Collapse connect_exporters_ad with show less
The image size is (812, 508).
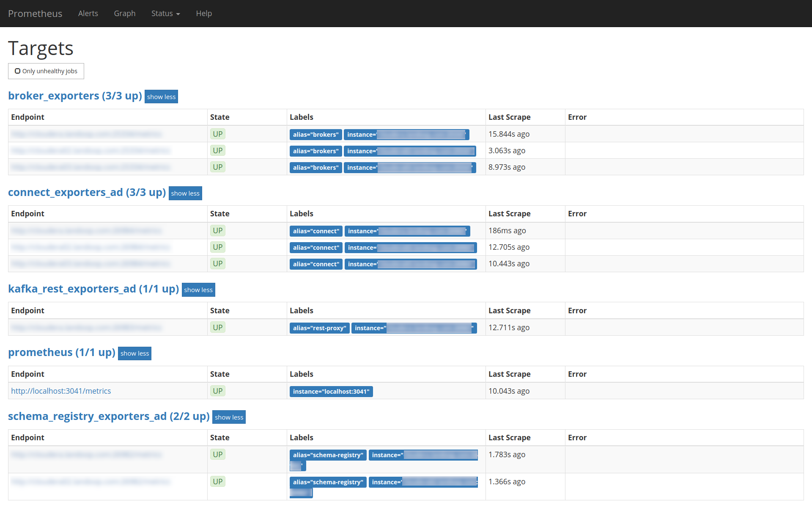point(185,193)
